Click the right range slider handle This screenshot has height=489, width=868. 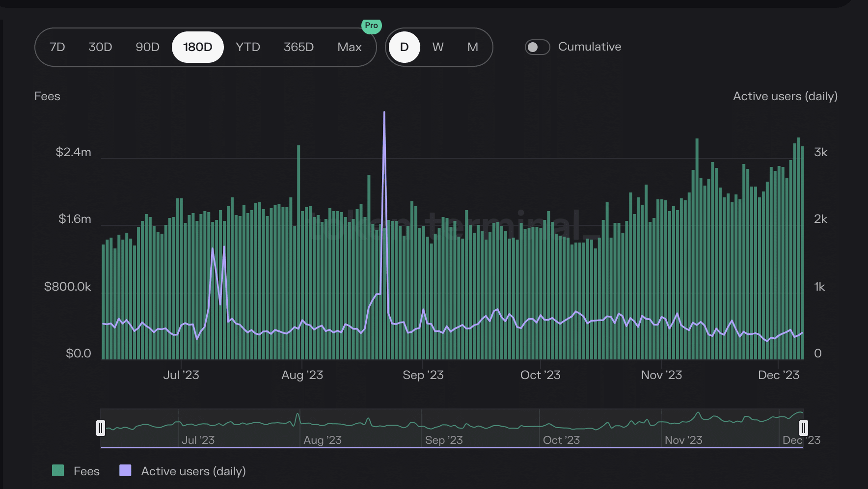[803, 428]
